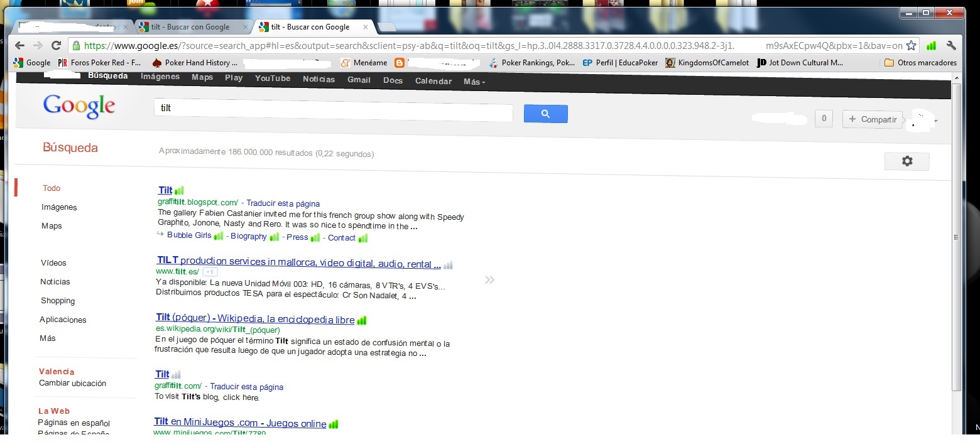The height and width of the screenshot is (442, 980).
Task: Open the 'Jot Down Cultural' bookmark
Action: click(x=800, y=63)
